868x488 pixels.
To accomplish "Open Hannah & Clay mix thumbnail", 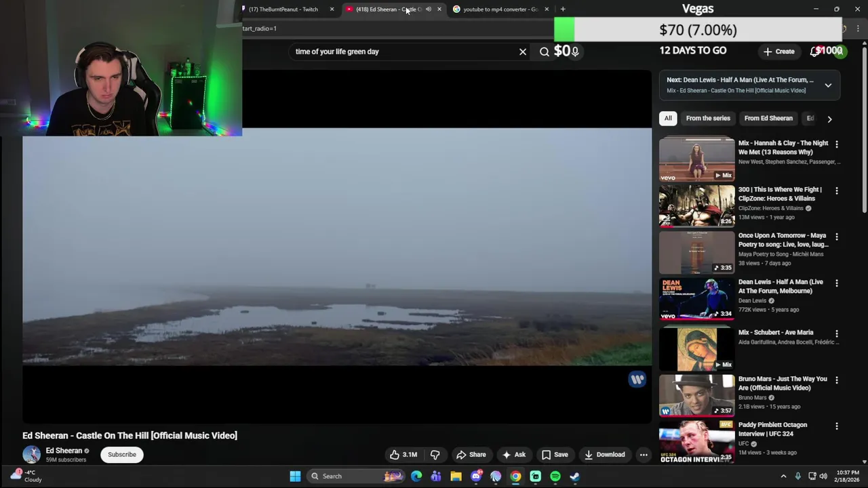I will (696, 159).
